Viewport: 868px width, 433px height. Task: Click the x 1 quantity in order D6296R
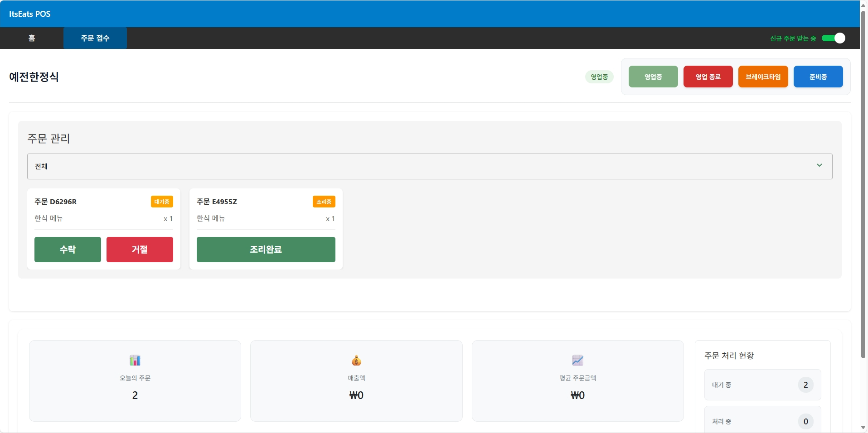(x=168, y=219)
